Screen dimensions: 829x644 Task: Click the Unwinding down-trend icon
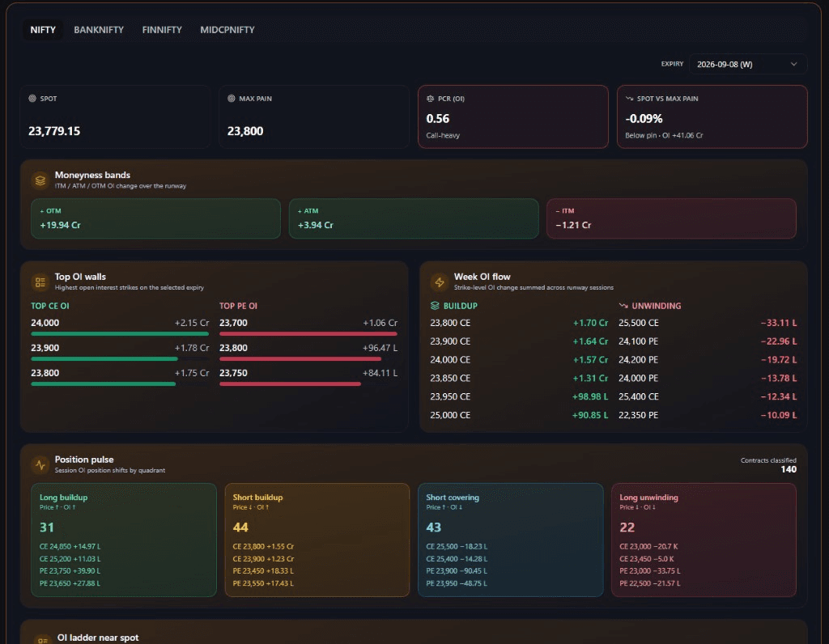(x=623, y=305)
